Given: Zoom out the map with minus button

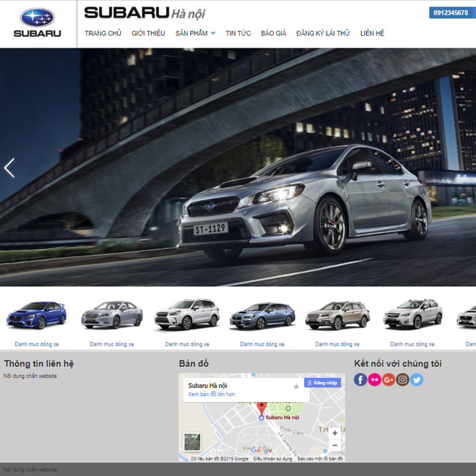Looking at the screenshot, I should [x=335, y=445].
